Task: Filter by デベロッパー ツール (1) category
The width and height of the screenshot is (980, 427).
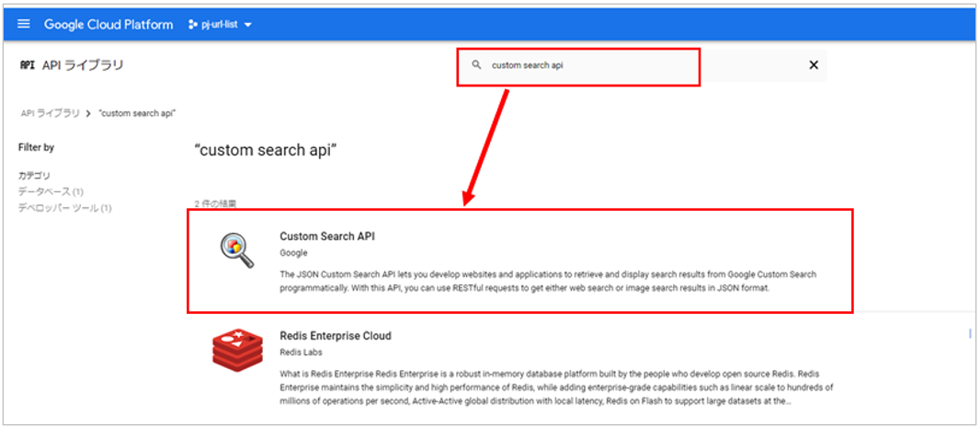Action: [x=64, y=208]
